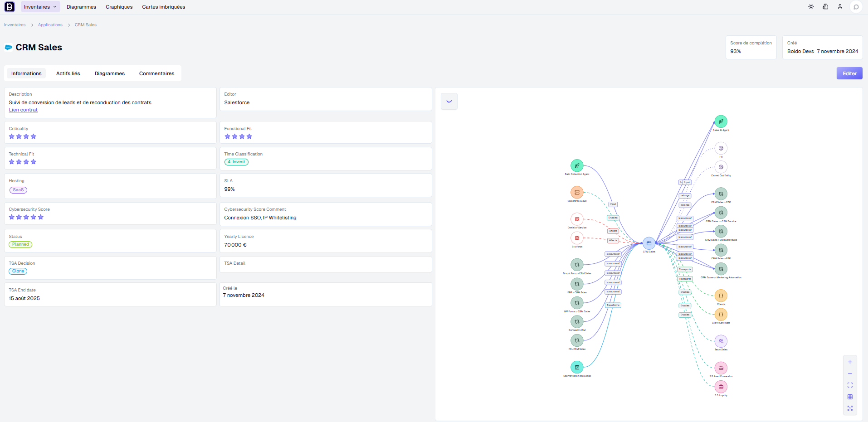Select the Brutforce threat node
The width and height of the screenshot is (868, 422).
click(577, 238)
